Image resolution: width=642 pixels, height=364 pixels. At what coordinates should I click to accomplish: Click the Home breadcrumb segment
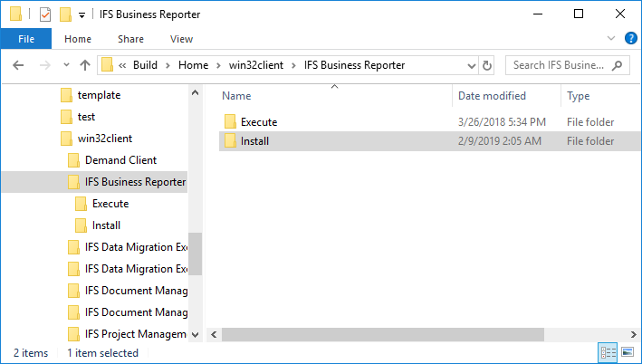(193, 65)
